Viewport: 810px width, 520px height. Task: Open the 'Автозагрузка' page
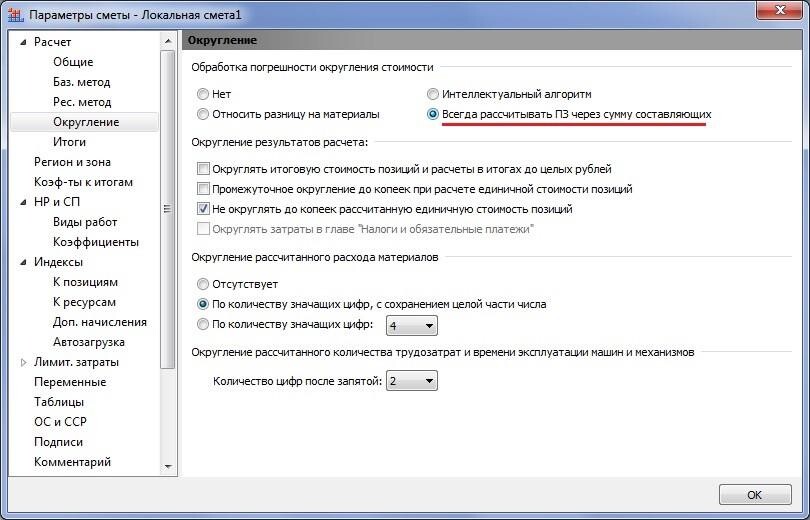click(88, 342)
